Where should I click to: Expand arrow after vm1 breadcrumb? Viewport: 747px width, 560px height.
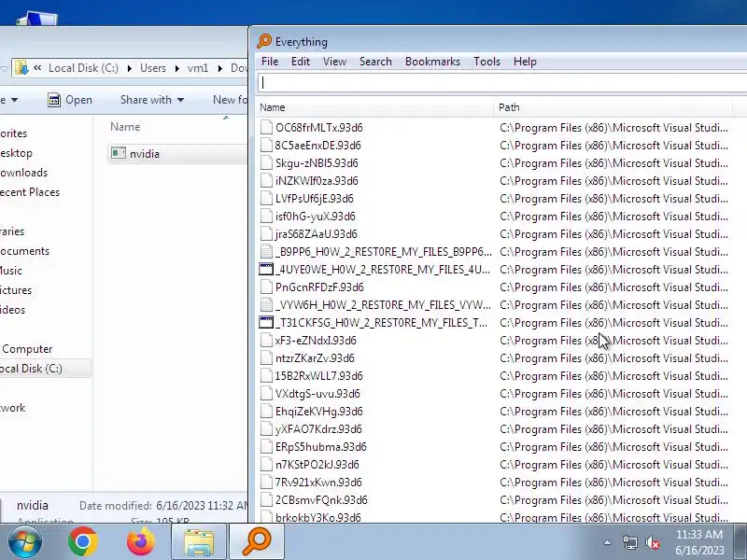point(219,68)
